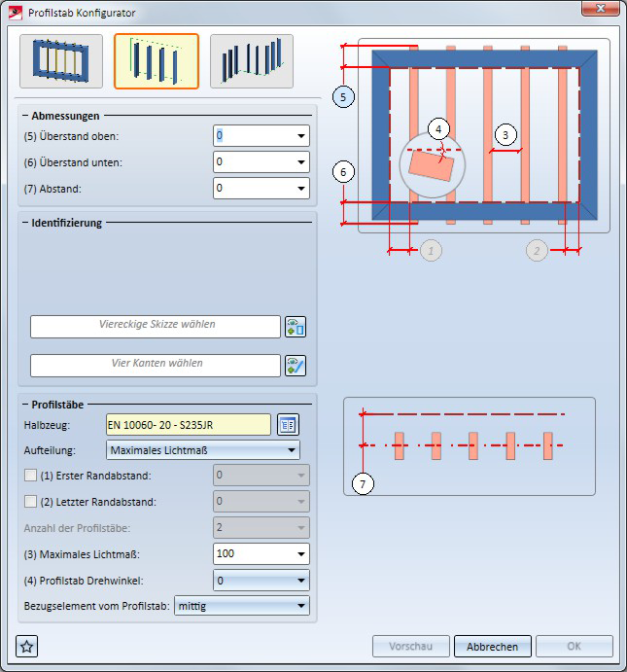Click the Anzahl der Profilstäbe label
The width and height of the screenshot is (627, 672).
[77, 528]
